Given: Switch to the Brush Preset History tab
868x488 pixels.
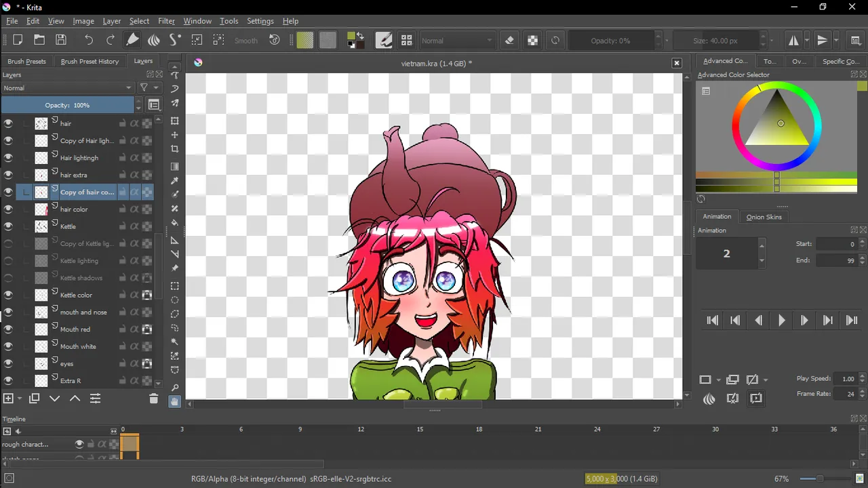Looking at the screenshot, I should coord(90,61).
